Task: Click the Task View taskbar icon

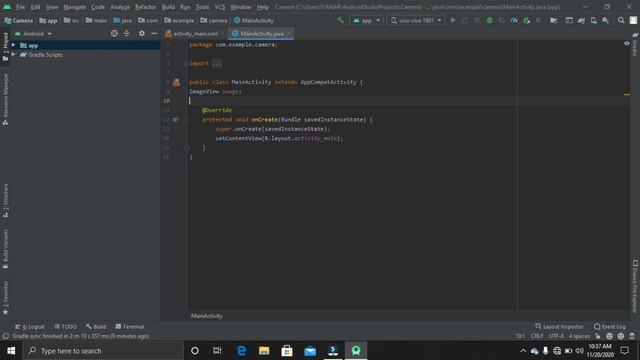Action: pos(217,351)
